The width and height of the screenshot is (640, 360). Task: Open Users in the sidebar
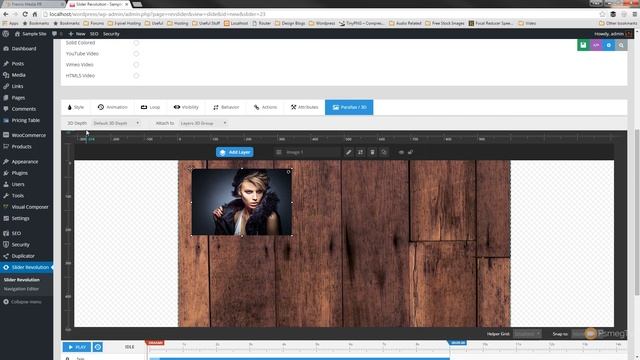18,184
